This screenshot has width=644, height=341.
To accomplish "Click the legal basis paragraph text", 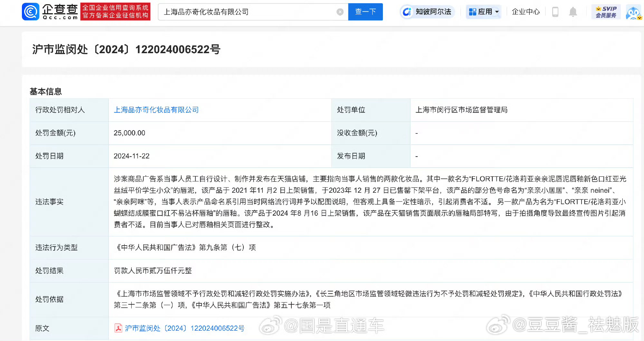I will [x=369, y=299].
